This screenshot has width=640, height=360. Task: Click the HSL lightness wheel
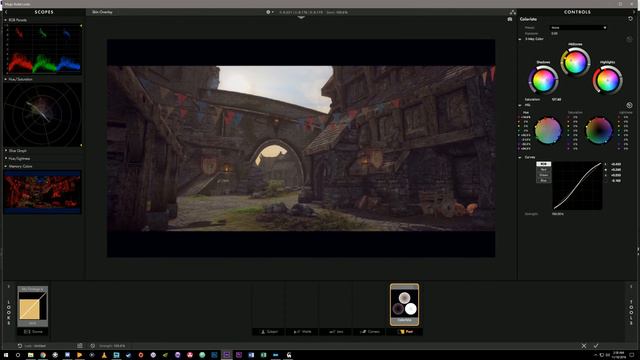[x=598, y=131]
